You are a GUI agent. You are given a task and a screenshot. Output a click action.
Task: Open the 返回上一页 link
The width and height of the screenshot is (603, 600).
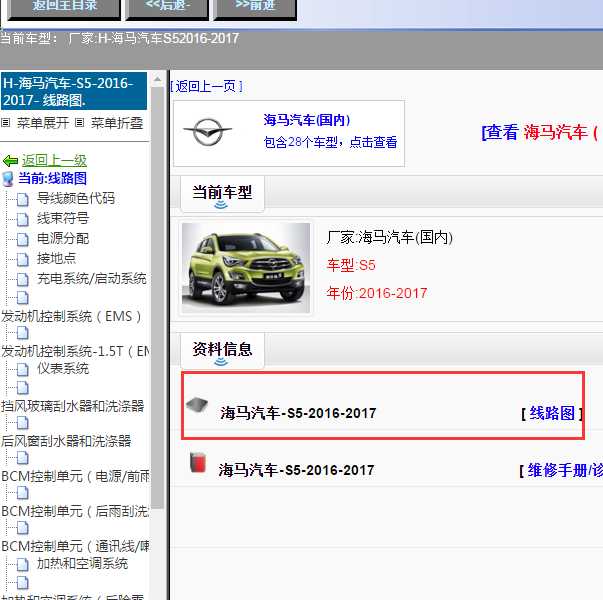(x=206, y=86)
